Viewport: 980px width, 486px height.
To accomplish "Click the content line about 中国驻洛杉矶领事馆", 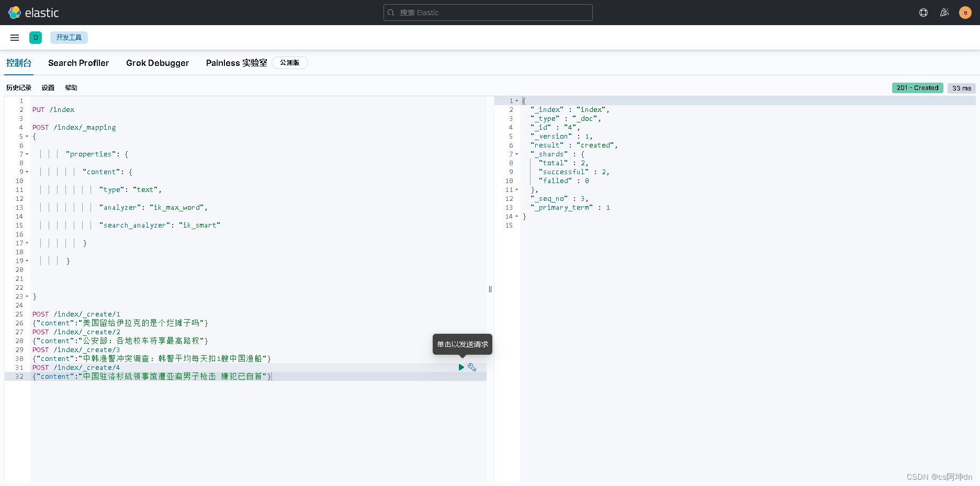I will pyautogui.click(x=152, y=377).
